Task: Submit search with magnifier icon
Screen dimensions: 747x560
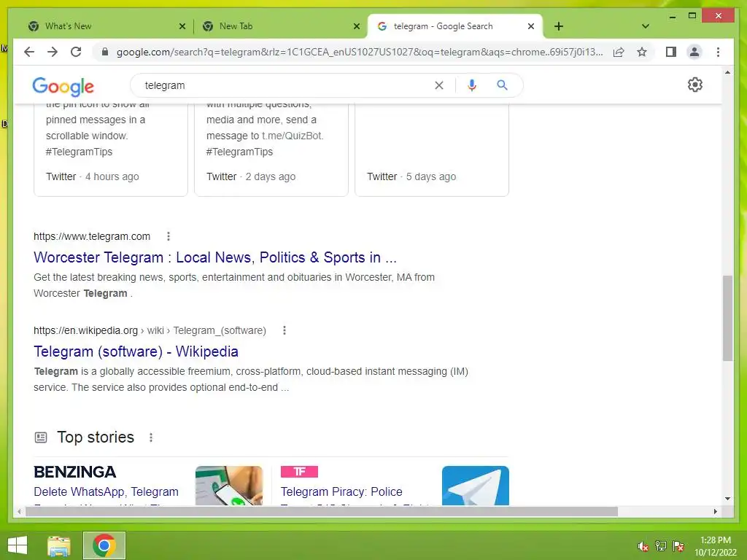Action: 502,85
